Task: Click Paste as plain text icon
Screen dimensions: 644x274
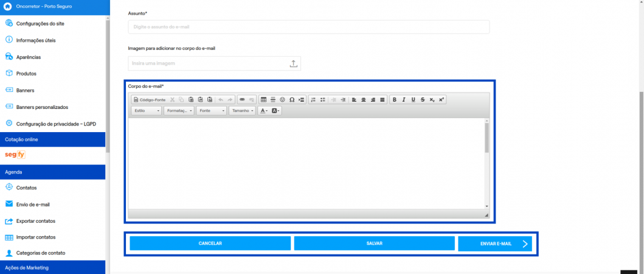Action: [x=201, y=100]
